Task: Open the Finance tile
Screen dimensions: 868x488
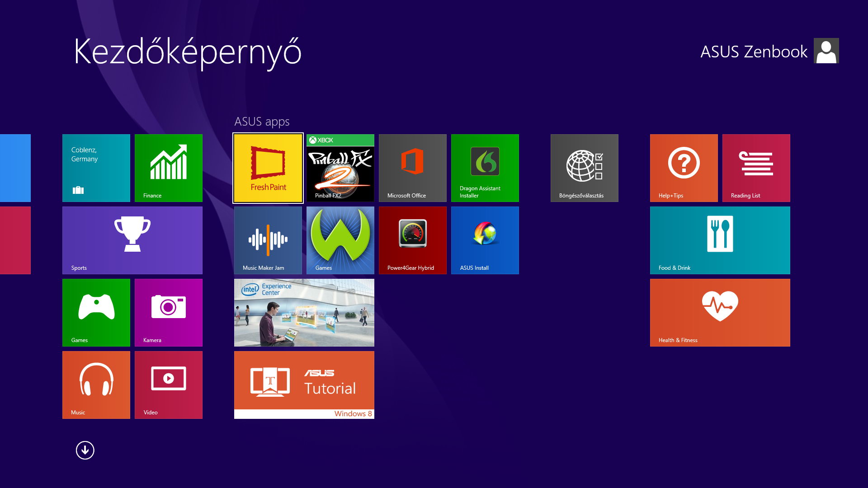Action: pyautogui.click(x=168, y=168)
